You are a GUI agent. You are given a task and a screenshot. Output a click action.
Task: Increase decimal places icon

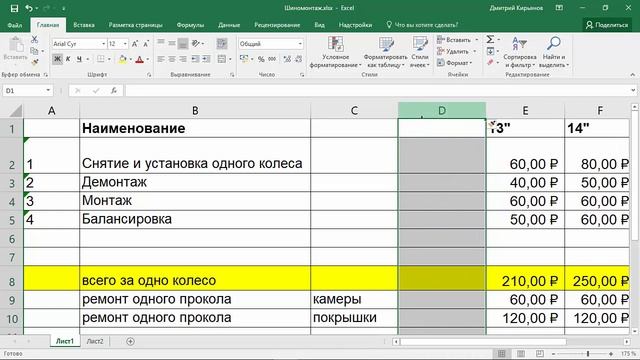[x=287, y=59]
